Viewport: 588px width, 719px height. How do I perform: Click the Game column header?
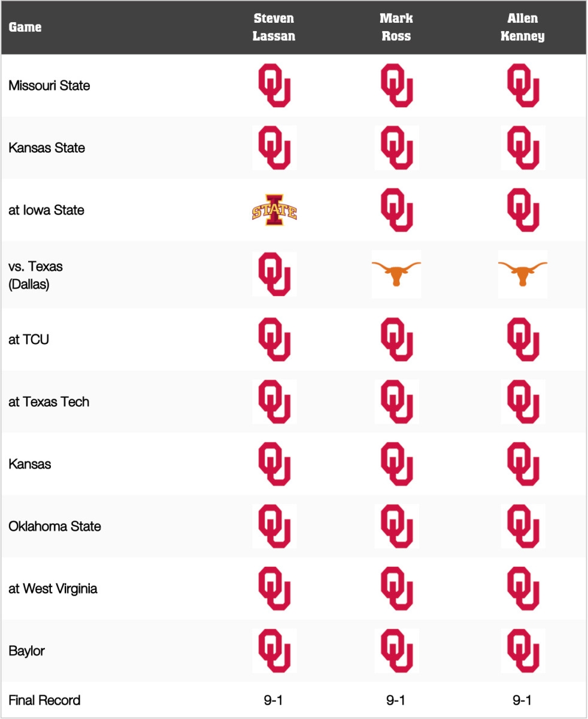25,28
